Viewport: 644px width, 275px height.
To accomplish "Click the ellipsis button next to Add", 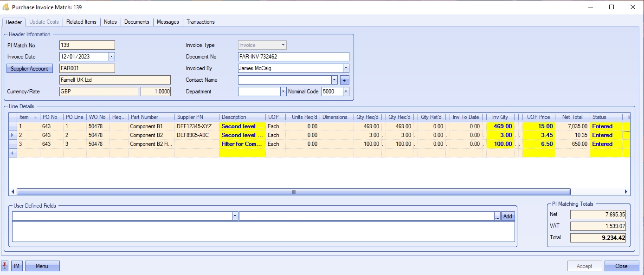I will coord(497,216).
